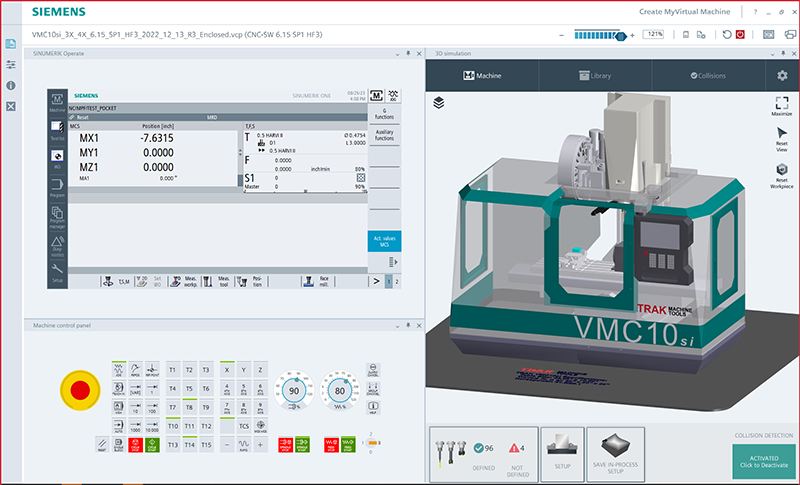Toggle the T8 key
Image resolution: width=800 pixels, height=485 pixels.
[x=189, y=407]
